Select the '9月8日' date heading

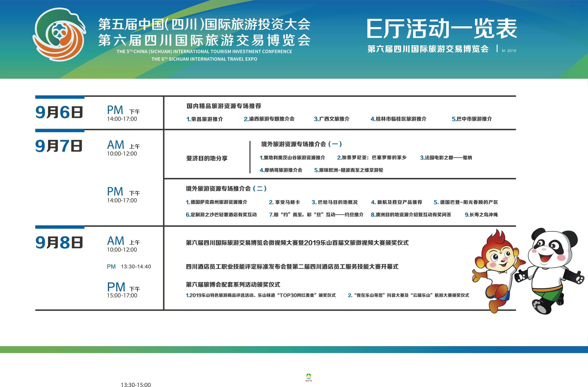[59, 242]
